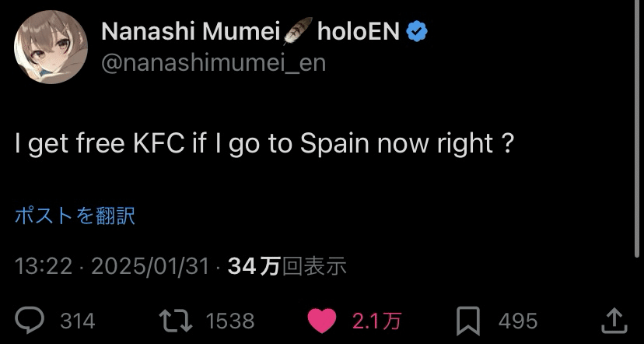This screenshot has width=644, height=344.
Task: Click the 2.1万 like count
Action: [x=376, y=321]
